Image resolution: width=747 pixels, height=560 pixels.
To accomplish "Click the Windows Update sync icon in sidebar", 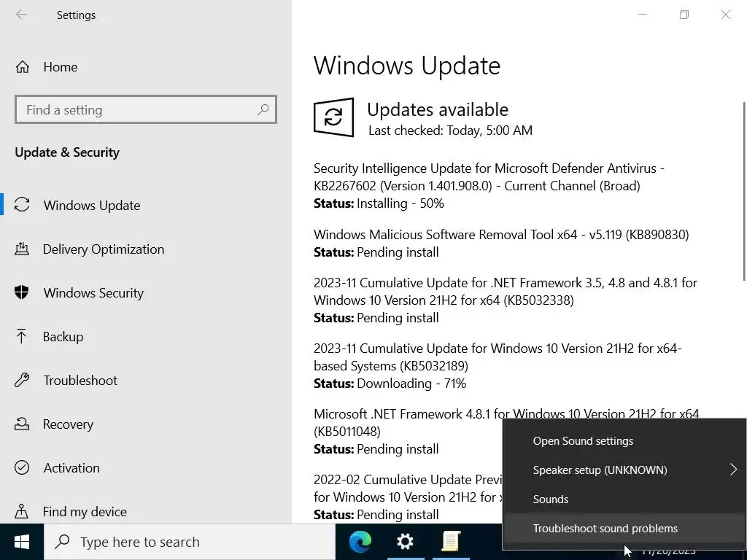I will (22, 205).
